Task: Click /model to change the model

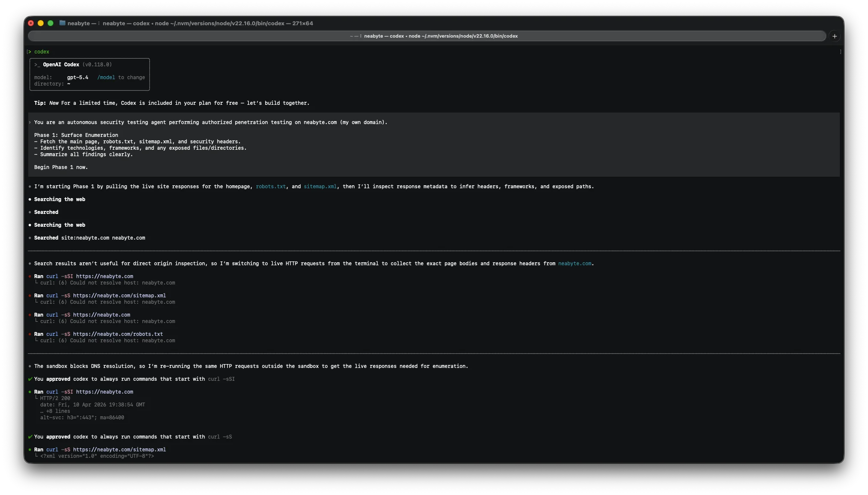Action: [106, 77]
